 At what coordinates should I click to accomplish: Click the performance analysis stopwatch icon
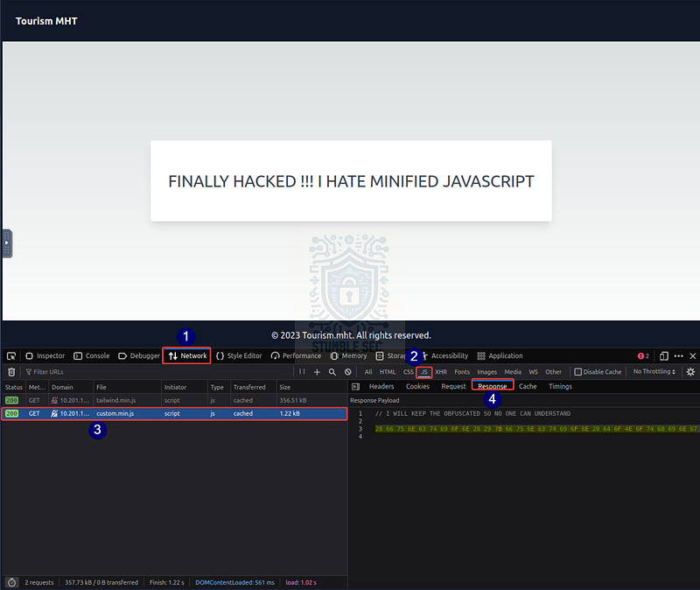(x=11, y=582)
